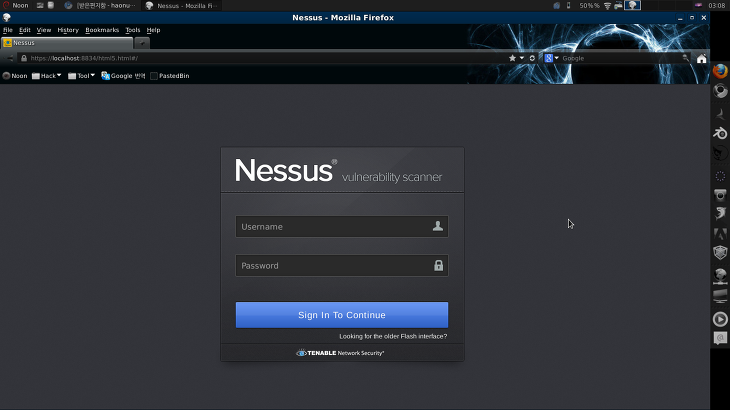730x410 pixels.
Task: Open the History menu
Action: 68,30
